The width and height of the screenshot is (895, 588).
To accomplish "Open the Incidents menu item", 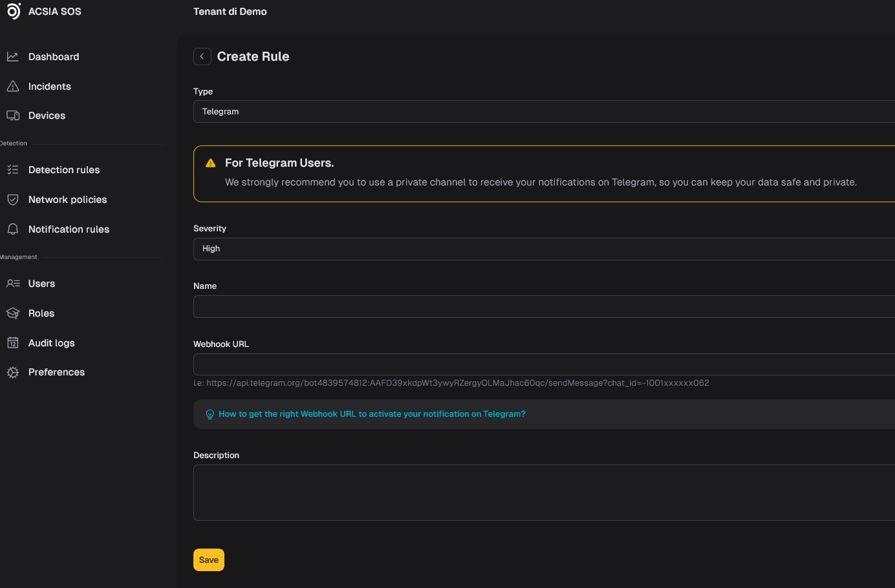I will (x=50, y=87).
